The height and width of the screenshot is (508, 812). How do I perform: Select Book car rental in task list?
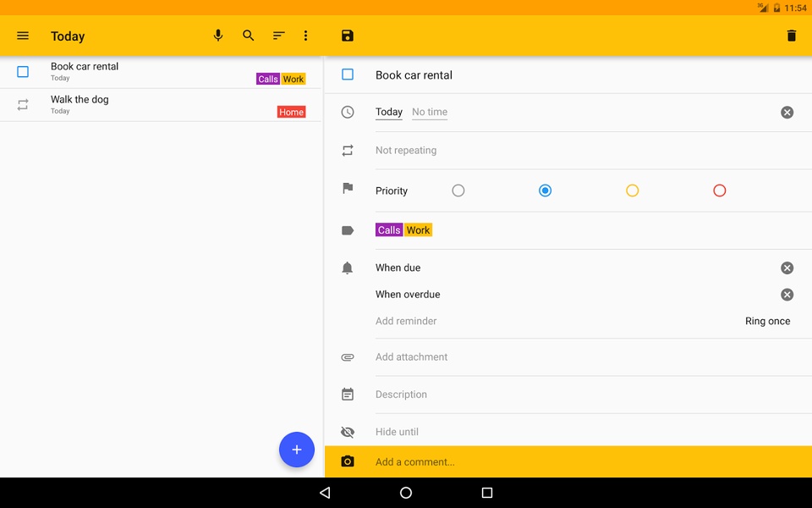point(161,71)
